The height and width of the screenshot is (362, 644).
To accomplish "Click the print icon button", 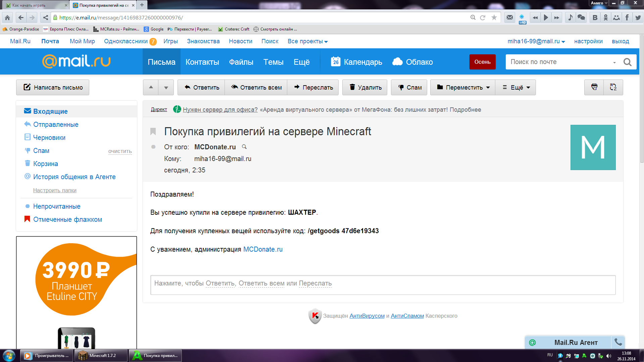I will tap(594, 87).
